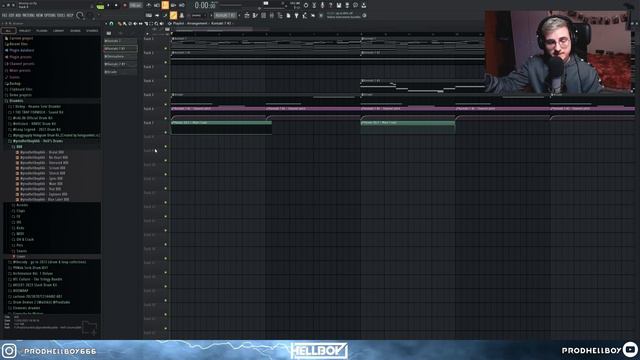
Task: Switch to the LIBRARY browser tab
Action: pos(58,31)
